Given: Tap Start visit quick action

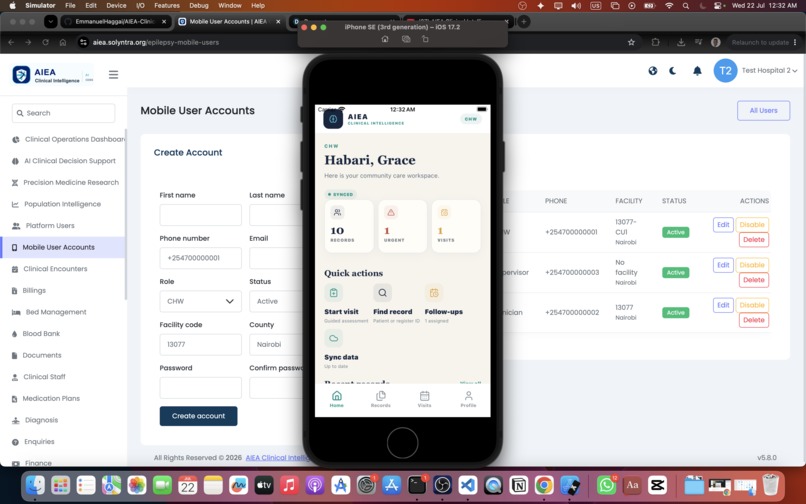Looking at the screenshot, I should coord(345,303).
